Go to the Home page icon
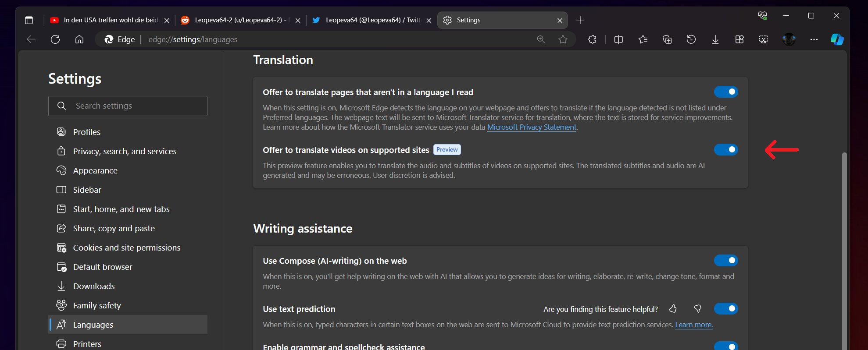The width and height of the screenshot is (868, 350). 79,39
